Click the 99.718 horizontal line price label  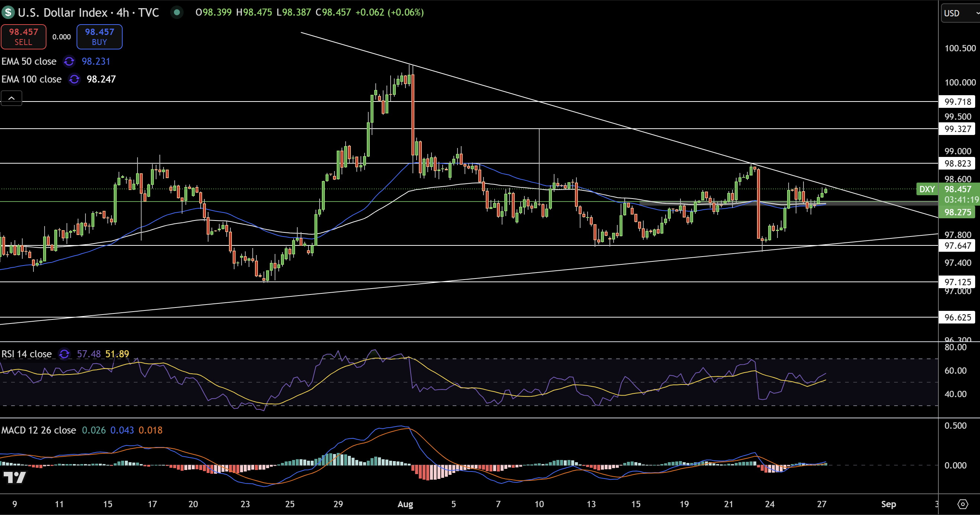pos(957,102)
